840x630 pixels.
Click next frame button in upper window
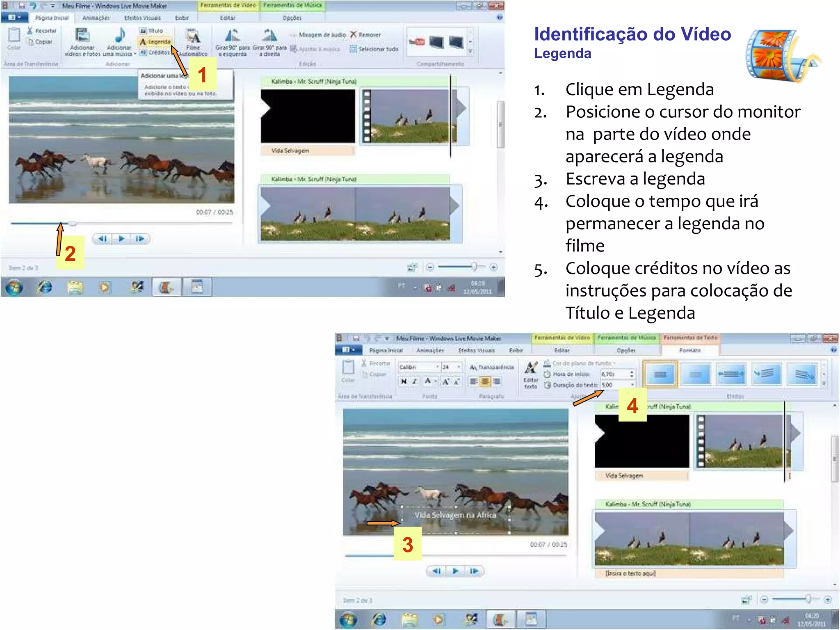[x=140, y=239]
